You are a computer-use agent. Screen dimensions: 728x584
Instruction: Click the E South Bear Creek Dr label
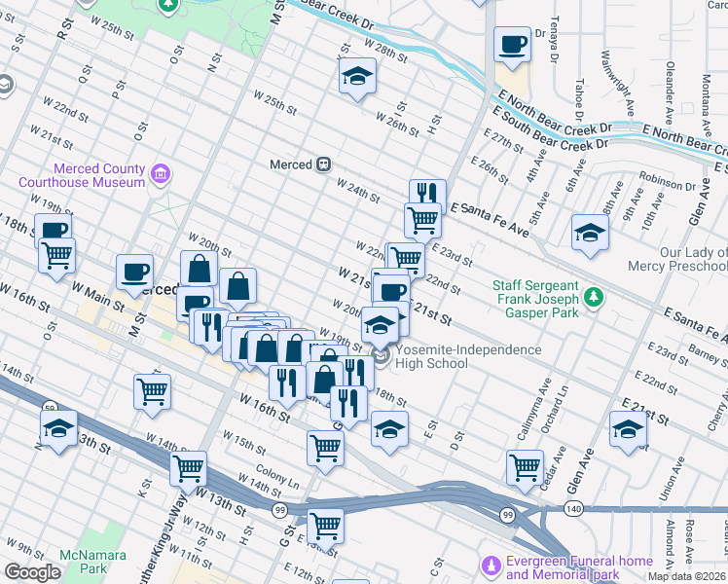click(550, 130)
